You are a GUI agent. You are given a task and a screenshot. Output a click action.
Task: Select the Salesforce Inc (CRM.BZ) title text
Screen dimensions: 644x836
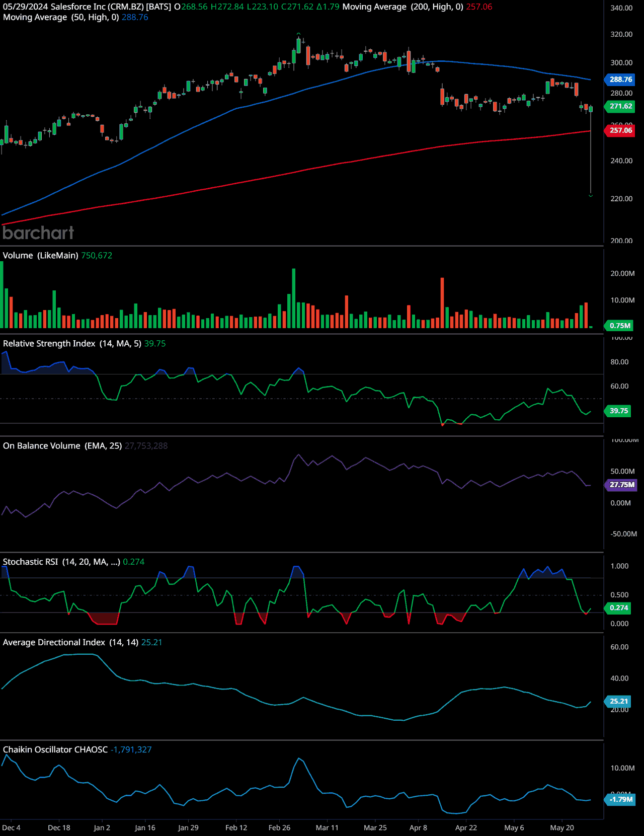pyautogui.click(x=97, y=7)
